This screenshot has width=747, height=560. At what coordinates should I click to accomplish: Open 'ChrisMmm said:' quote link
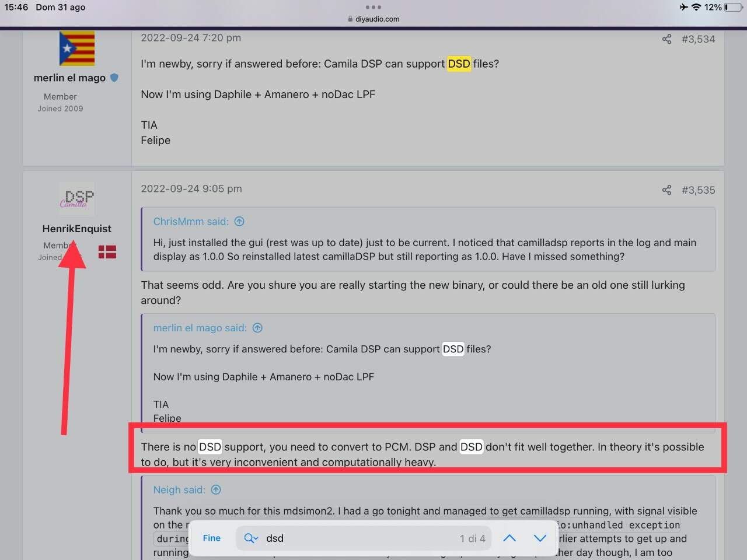point(191,222)
